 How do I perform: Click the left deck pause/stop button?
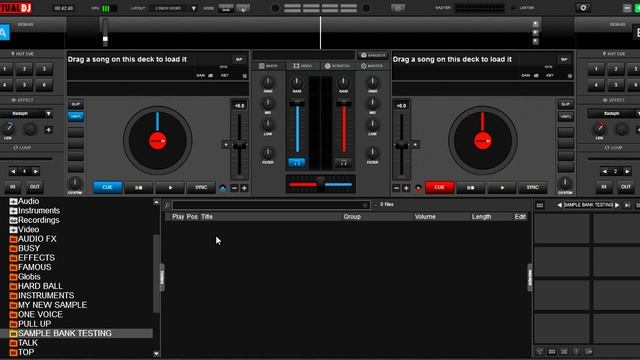(139, 187)
